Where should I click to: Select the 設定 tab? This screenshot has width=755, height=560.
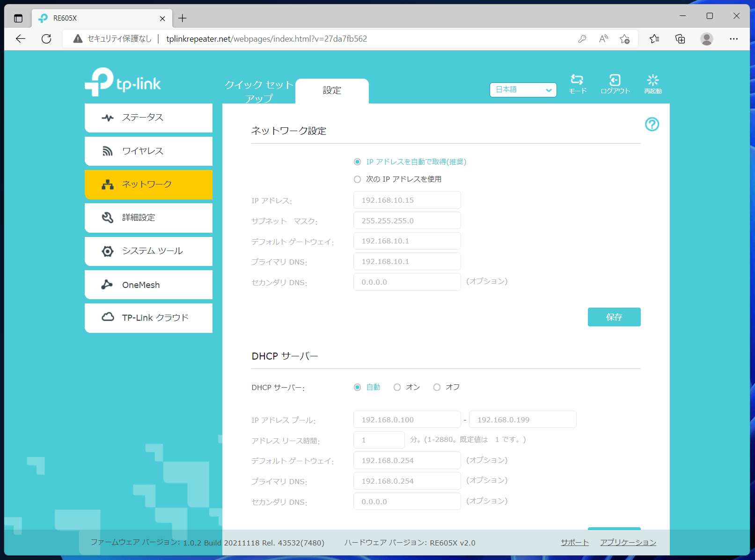click(332, 91)
